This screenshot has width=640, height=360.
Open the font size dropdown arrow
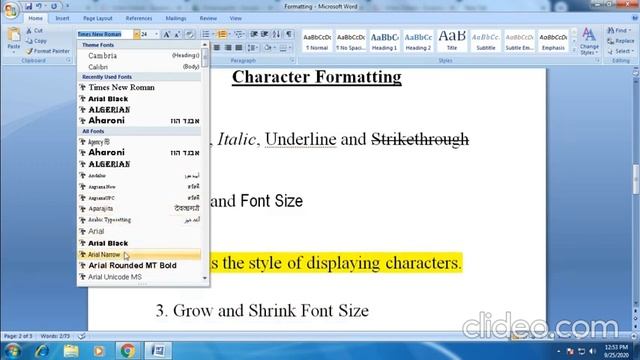(x=156, y=34)
